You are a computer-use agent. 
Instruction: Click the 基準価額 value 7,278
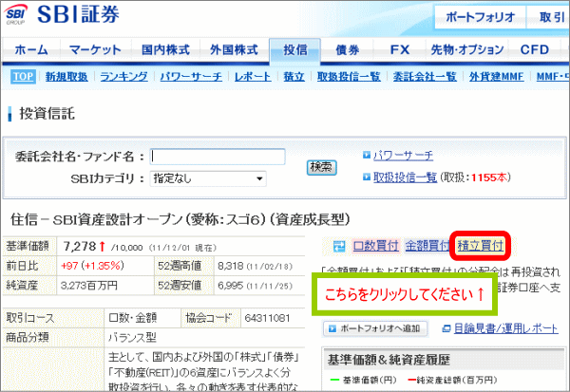tap(80, 247)
